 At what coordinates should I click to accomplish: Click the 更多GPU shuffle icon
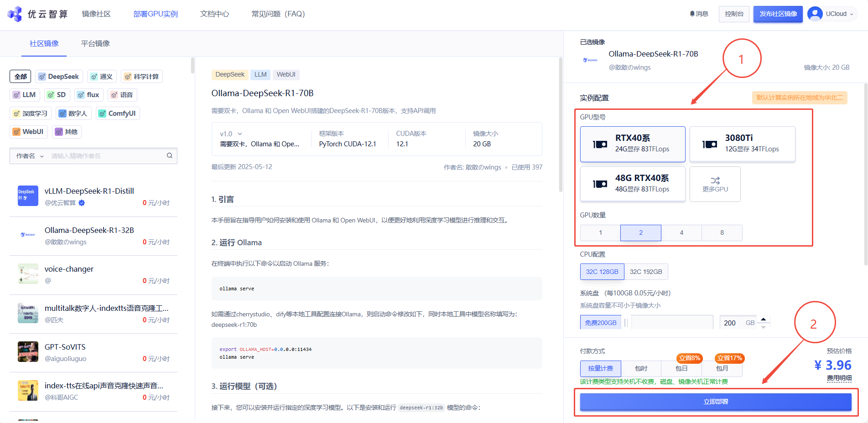pyautogui.click(x=715, y=181)
